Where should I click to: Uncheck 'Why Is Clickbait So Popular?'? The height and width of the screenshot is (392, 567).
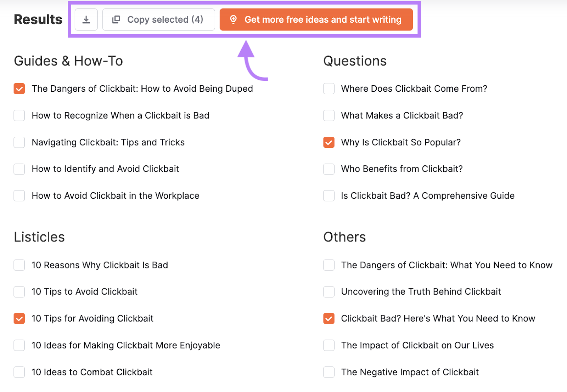click(x=329, y=142)
